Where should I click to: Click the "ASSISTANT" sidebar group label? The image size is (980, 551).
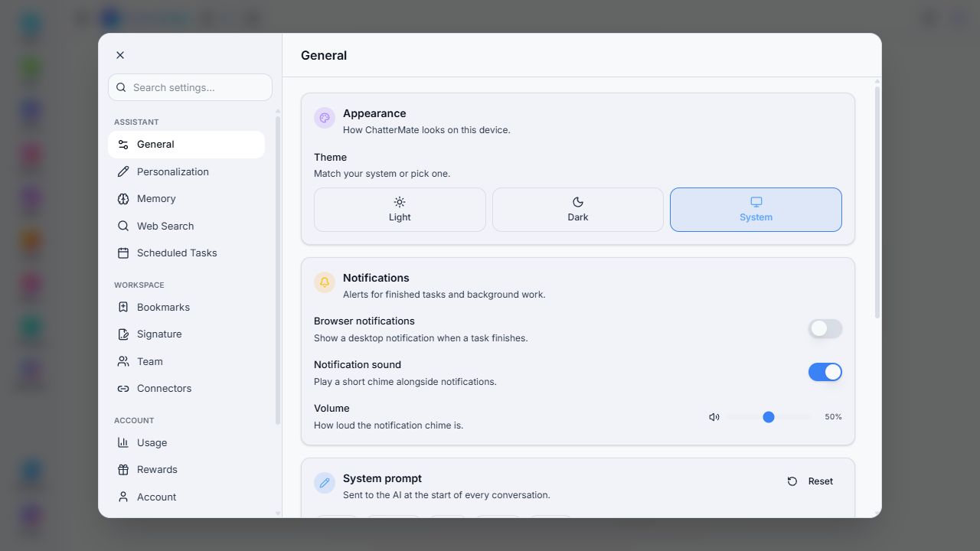pyautogui.click(x=136, y=122)
